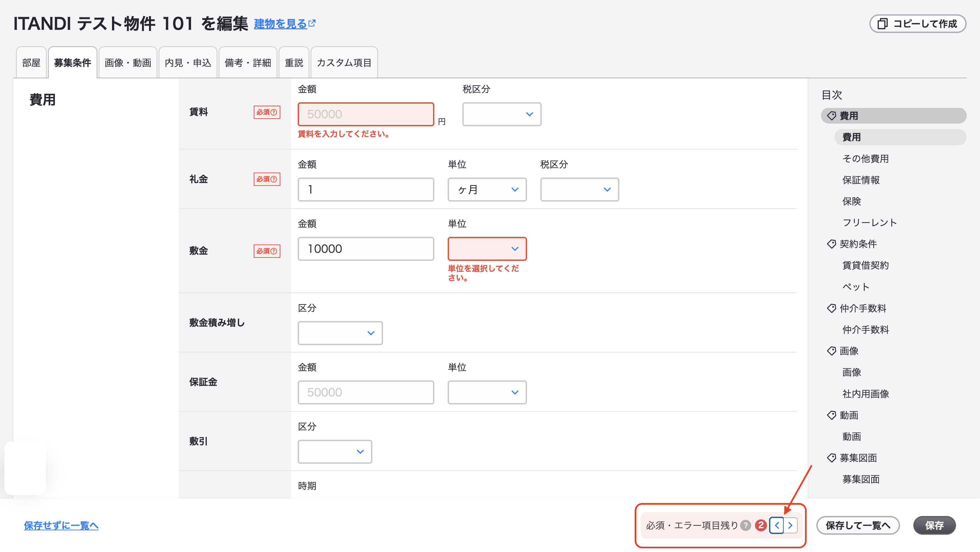The image size is (980, 552).
Task: Open the 賃料 税区分 dropdown
Action: tap(501, 114)
